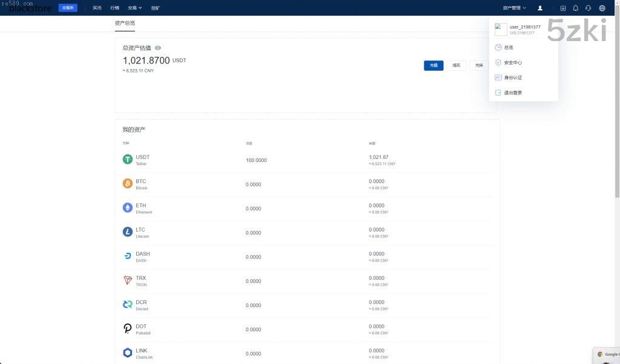Choose 退出登录 to log out

point(512,93)
